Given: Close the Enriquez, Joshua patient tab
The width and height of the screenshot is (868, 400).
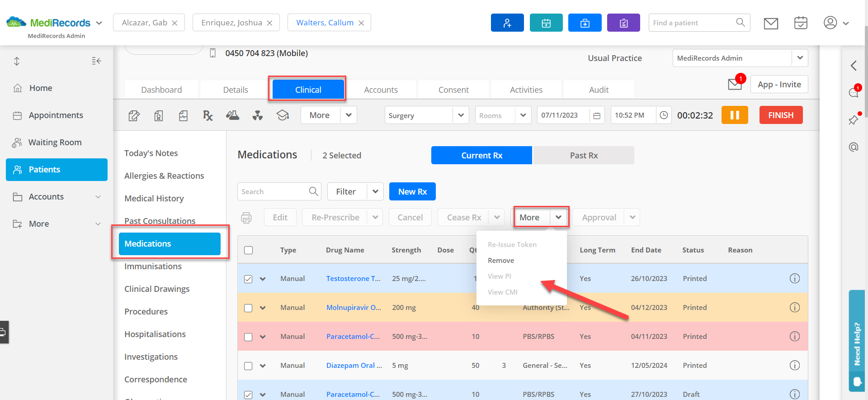Looking at the screenshot, I should [x=269, y=23].
